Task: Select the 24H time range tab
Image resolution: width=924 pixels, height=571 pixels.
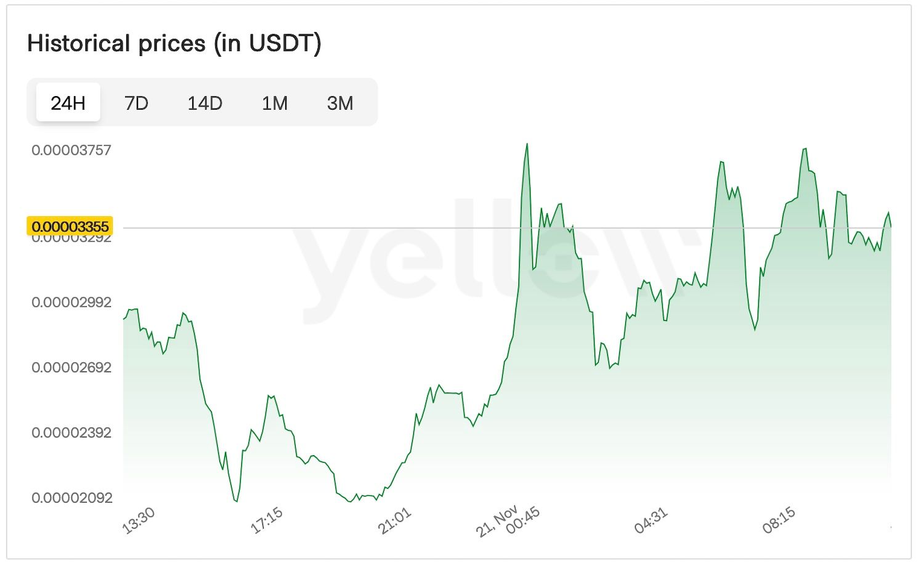Action: coord(68,103)
